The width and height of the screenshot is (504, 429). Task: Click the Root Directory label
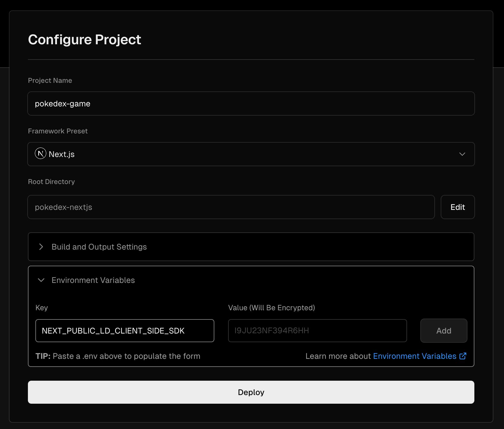51,182
